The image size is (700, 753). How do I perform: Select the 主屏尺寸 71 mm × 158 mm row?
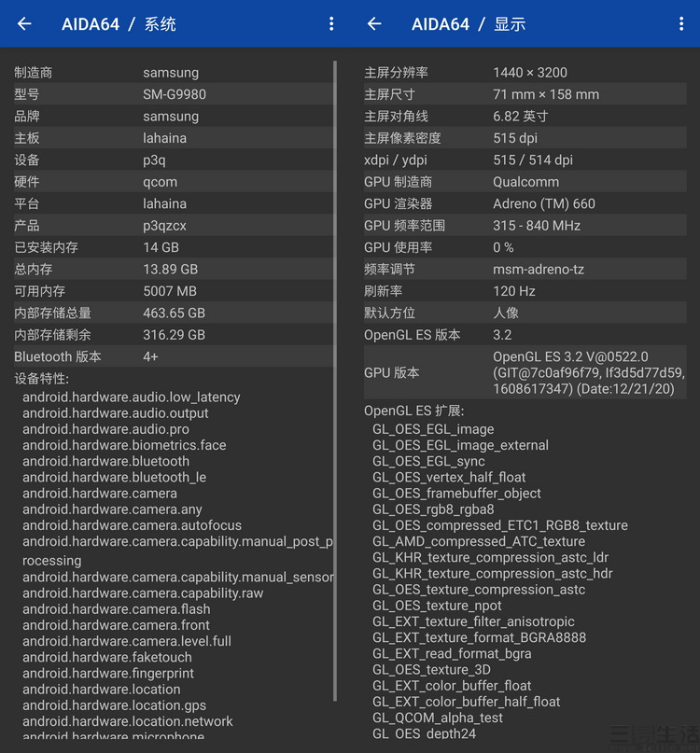[x=525, y=94]
